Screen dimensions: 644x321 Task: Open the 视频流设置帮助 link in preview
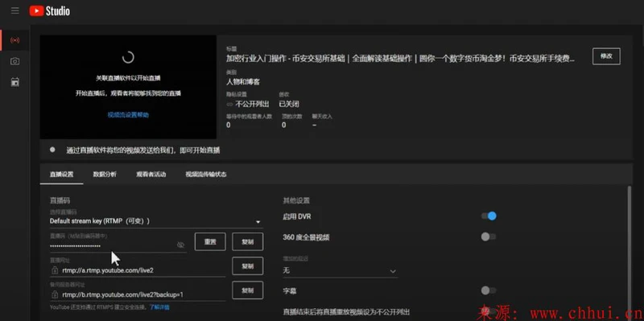click(128, 115)
